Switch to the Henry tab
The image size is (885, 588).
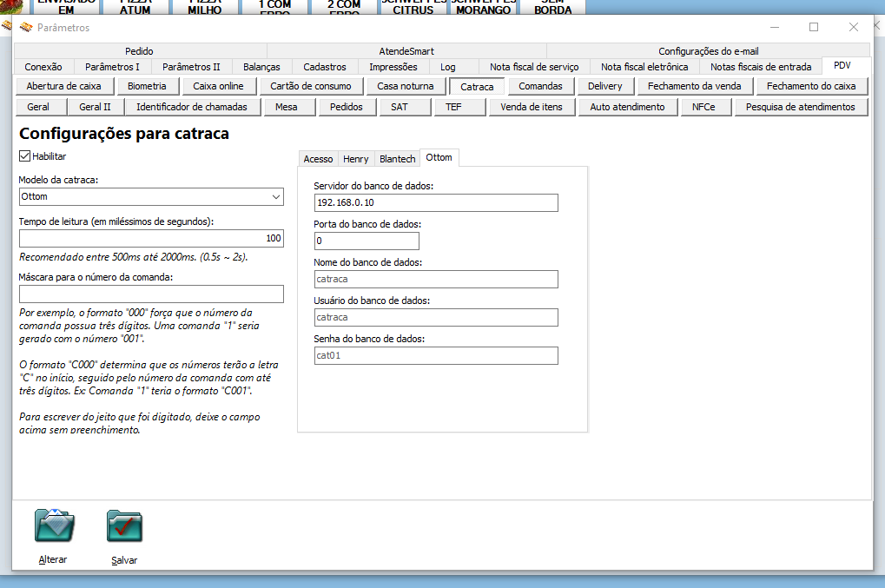[355, 159]
